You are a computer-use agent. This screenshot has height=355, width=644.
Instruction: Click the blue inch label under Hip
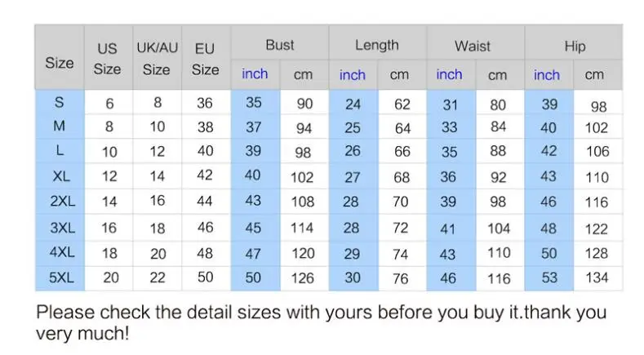coord(547,75)
